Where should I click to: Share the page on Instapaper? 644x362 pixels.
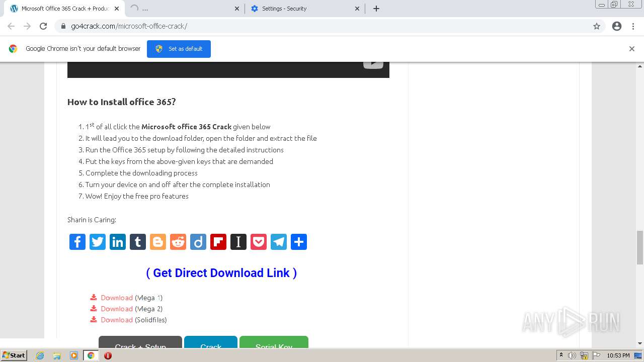(238, 242)
